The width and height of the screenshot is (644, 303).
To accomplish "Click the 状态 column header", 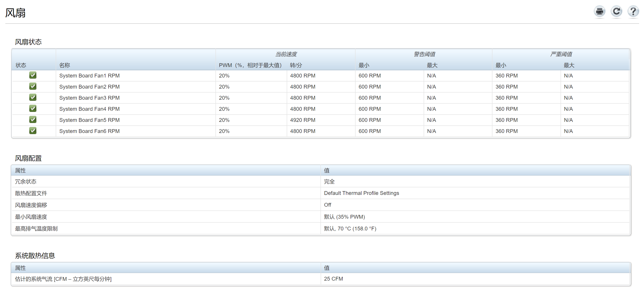I will click(21, 65).
